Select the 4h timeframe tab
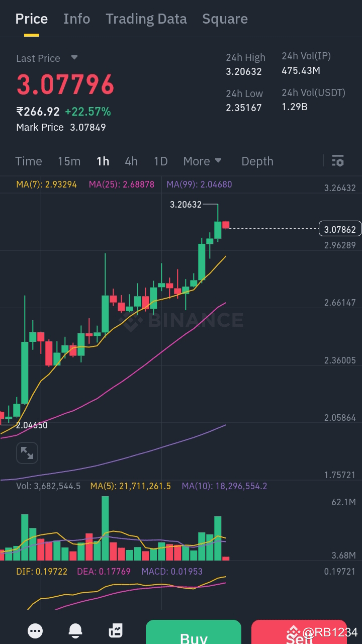The image size is (362, 644). (x=131, y=161)
